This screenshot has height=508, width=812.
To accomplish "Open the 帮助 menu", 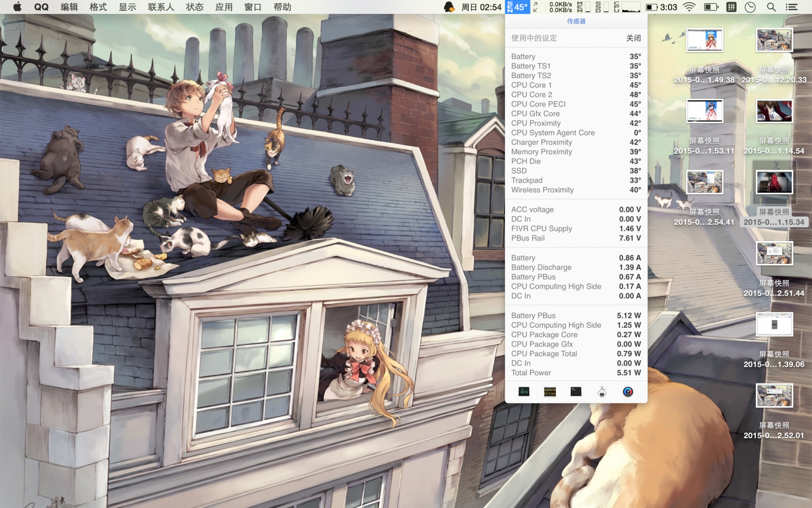I will (283, 7).
